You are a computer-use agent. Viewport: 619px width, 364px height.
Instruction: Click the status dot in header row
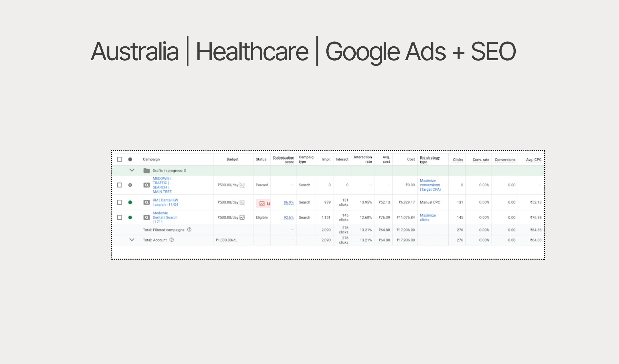pyautogui.click(x=130, y=159)
